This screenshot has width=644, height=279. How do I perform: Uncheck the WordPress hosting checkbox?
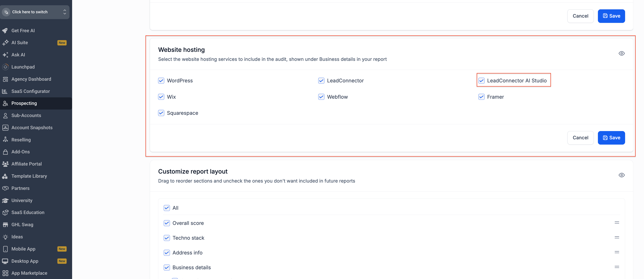(161, 81)
